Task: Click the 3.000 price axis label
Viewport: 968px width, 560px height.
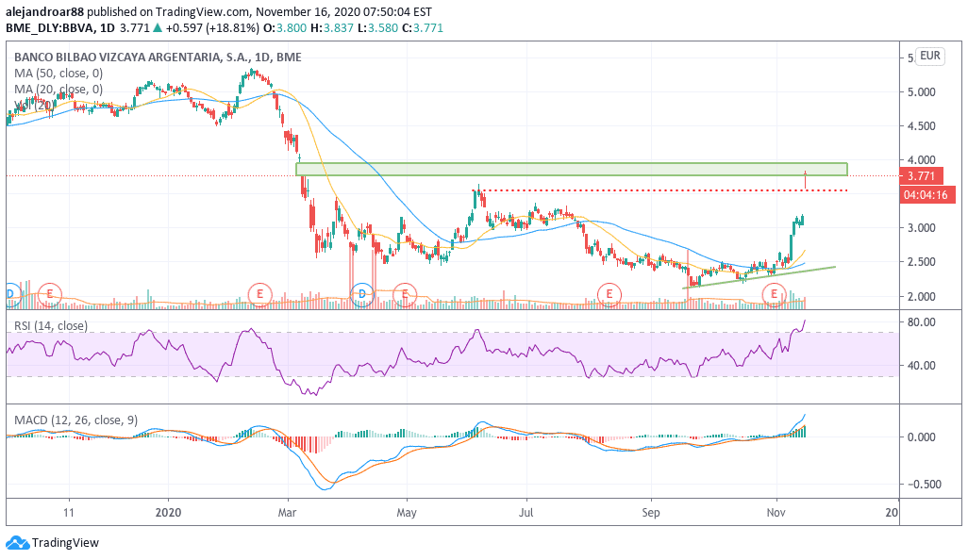Action: click(922, 228)
